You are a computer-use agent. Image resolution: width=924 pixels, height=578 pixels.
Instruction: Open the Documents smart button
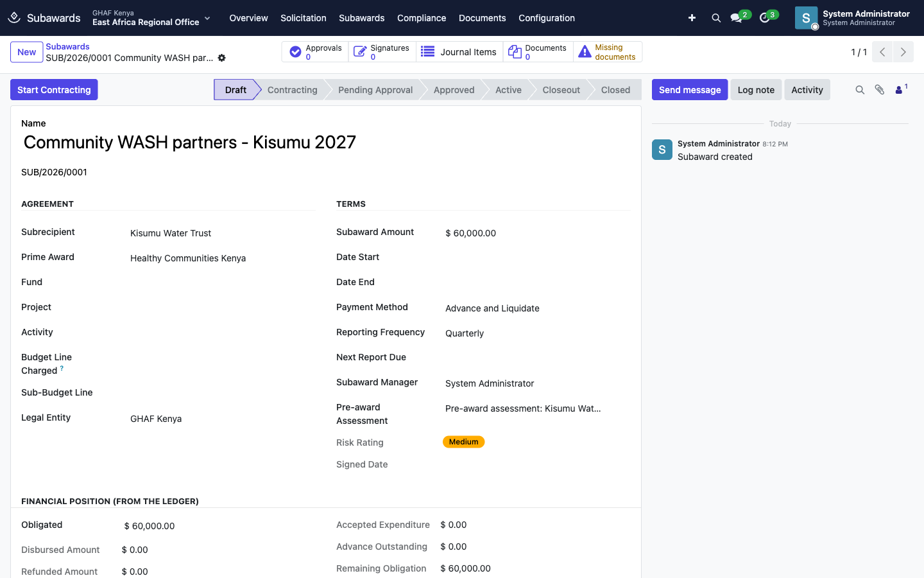click(538, 52)
